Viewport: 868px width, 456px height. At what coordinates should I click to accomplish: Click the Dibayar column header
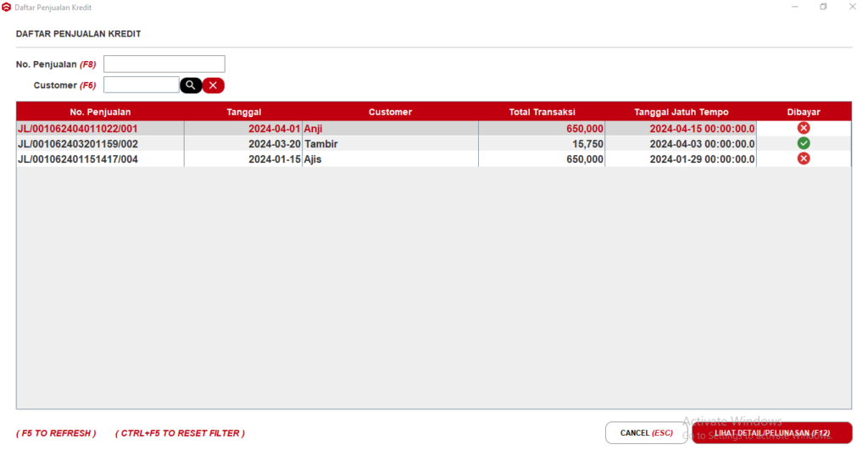pos(804,112)
